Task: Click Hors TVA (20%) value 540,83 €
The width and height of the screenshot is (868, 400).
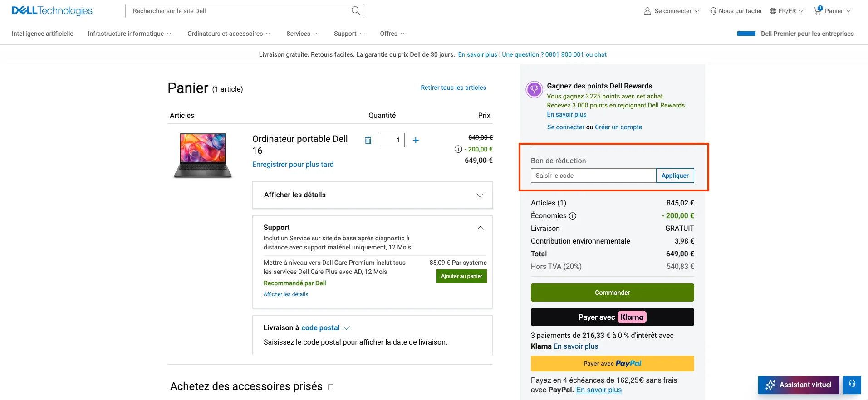Action: click(x=680, y=267)
